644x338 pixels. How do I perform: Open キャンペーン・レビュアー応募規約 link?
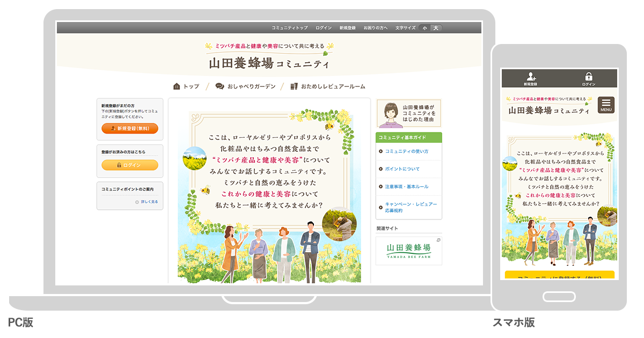point(411,207)
